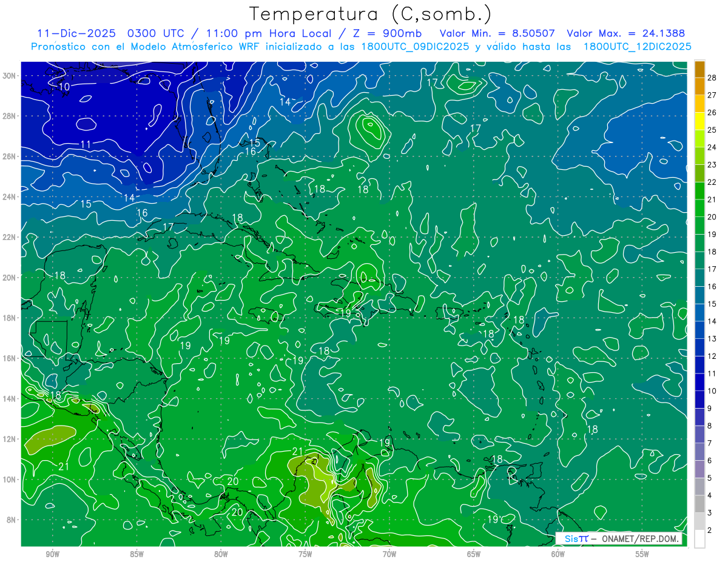The height and width of the screenshot is (562, 728).
Task: Select the 18N latitude axis label
Action: [x=10, y=318]
